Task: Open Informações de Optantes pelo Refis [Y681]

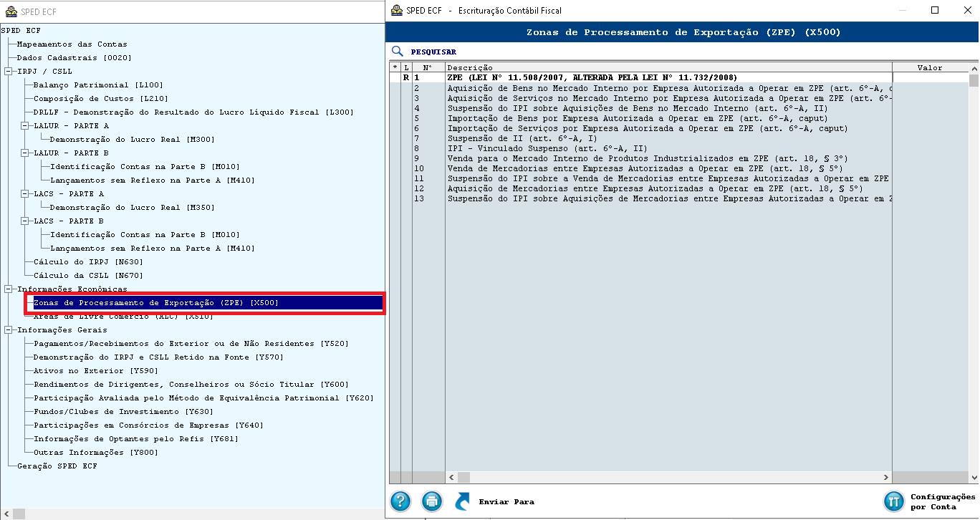Action: click(x=136, y=438)
